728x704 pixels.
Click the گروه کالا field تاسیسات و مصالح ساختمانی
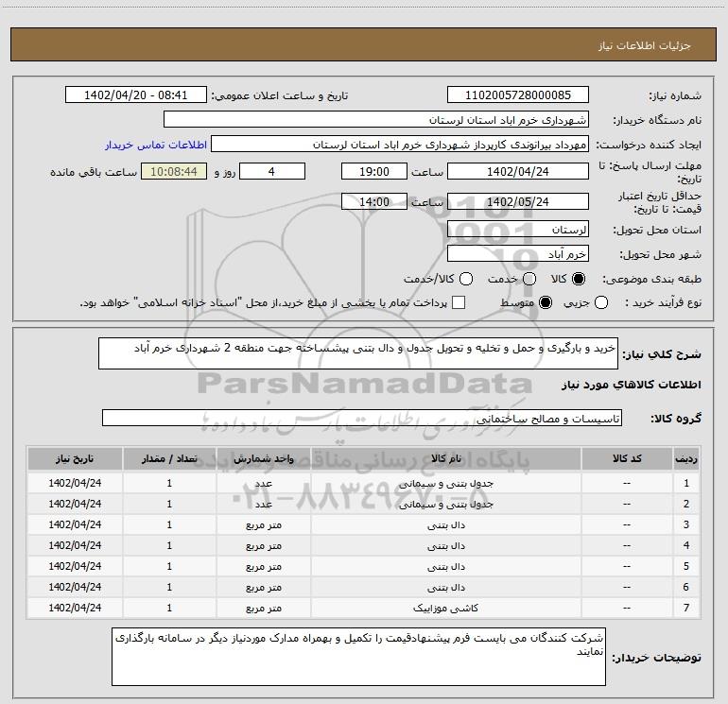point(362,418)
